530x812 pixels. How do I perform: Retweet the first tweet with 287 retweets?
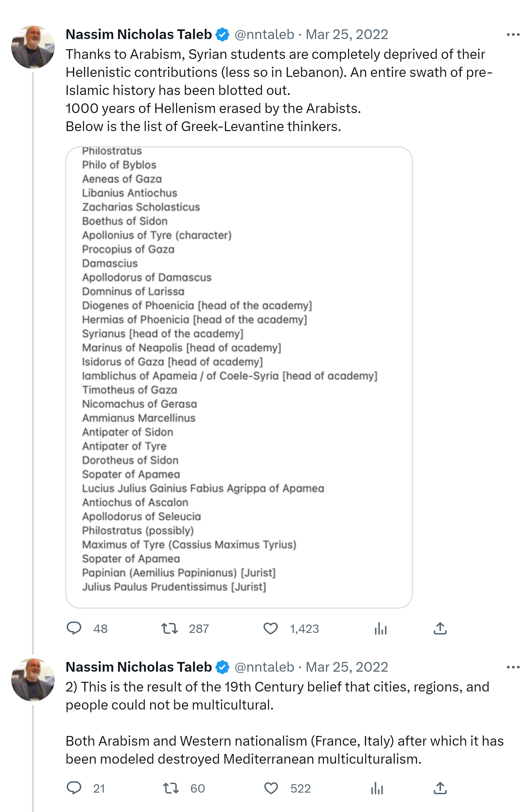pos(170,628)
